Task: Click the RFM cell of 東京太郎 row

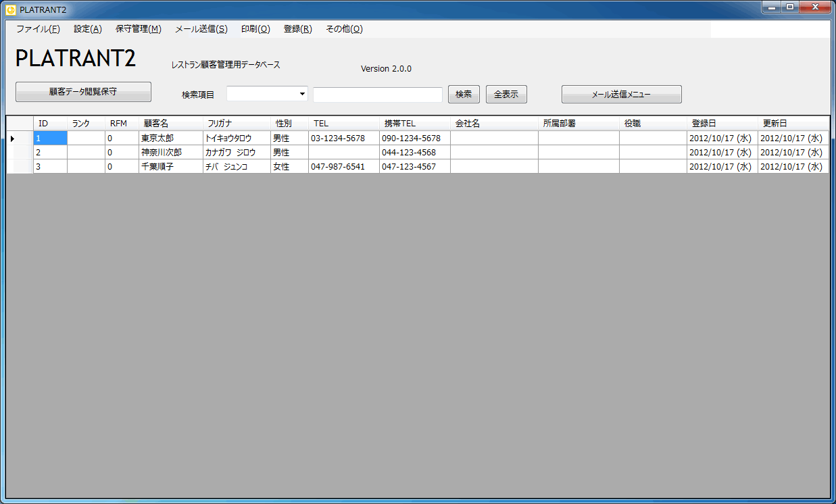Action: [x=122, y=138]
